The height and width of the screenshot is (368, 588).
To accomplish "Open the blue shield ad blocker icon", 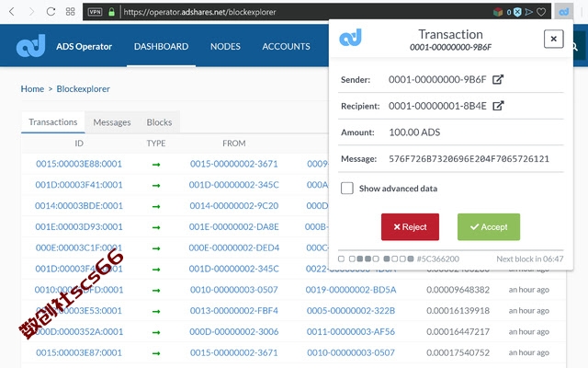I will click(x=517, y=12).
